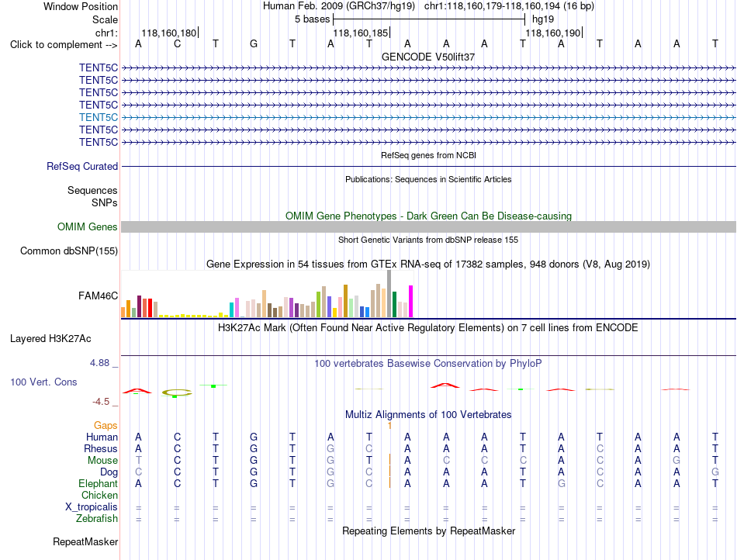Open the 100 Vert. Cons track label
Viewport: 737px width, 560px height.
[x=43, y=382]
